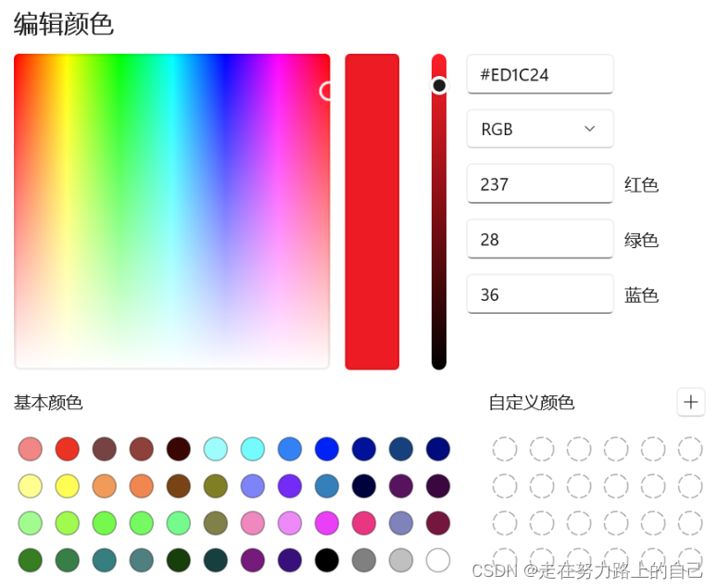Select the pale yellow basic color swatch
Image resolution: width=717 pixels, height=588 pixels.
tap(31, 485)
